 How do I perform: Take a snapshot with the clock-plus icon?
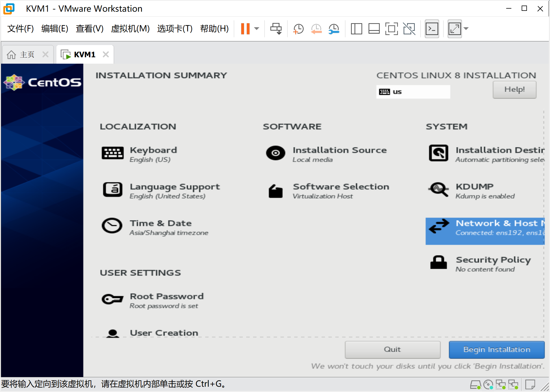(x=298, y=29)
